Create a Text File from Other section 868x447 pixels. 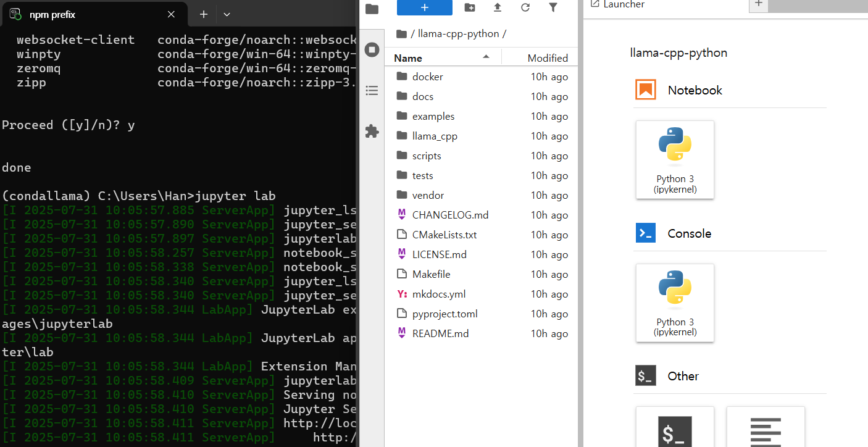[766, 427]
